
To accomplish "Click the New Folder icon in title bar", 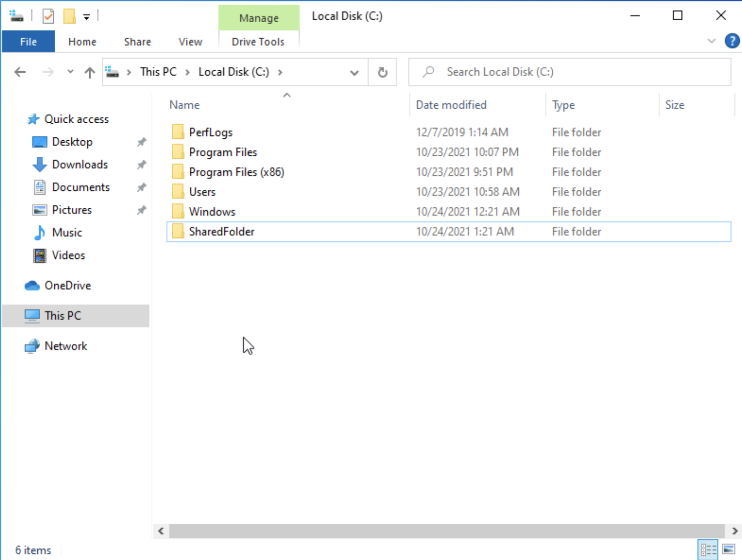I will (x=69, y=17).
